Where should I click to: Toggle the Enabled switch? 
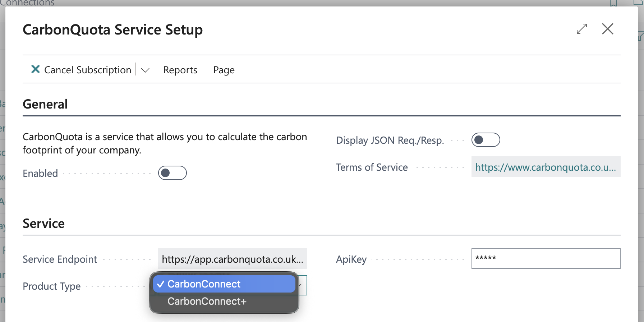point(172,173)
